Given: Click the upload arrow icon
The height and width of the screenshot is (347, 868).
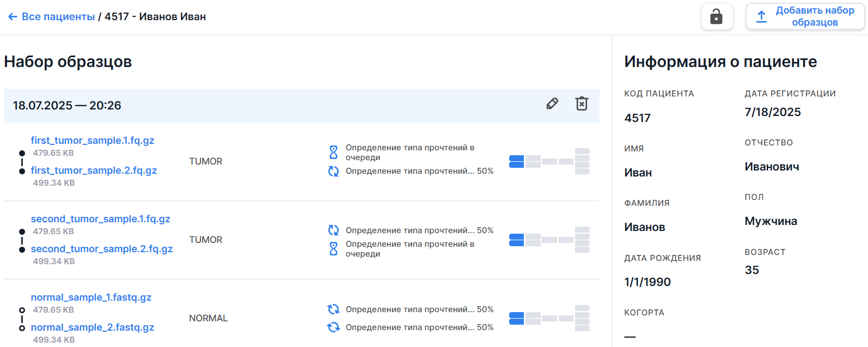Looking at the screenshot, I should click(761, 17).
